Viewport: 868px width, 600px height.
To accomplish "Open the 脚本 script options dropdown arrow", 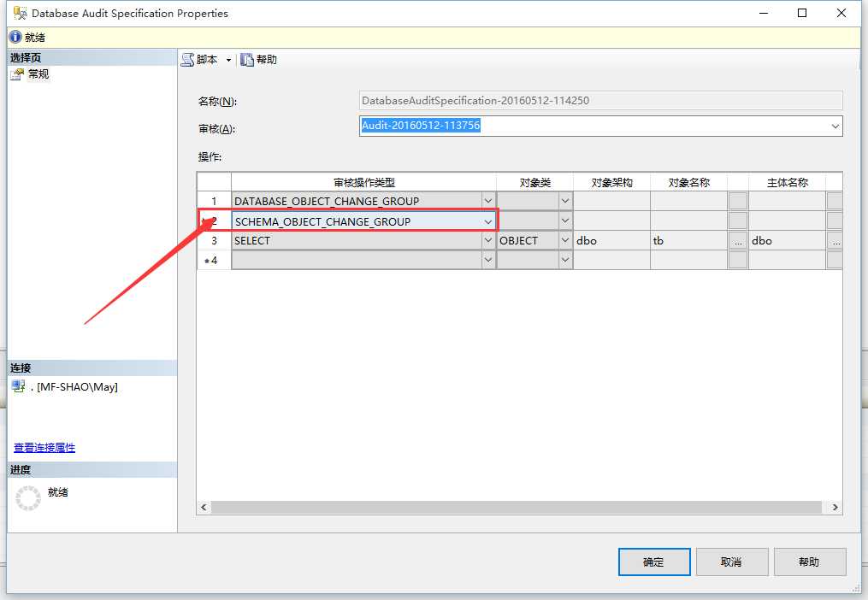I will pos(228,60).
